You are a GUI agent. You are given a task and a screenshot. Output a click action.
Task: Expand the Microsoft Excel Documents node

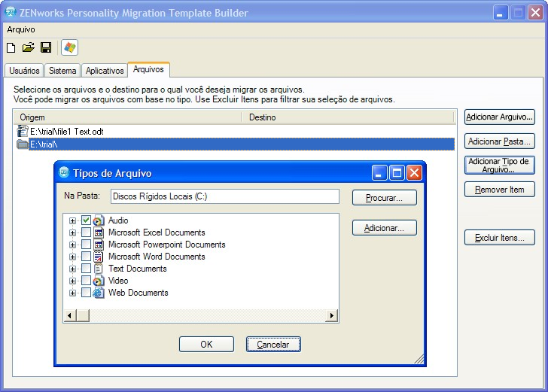(x=72, y=232)
